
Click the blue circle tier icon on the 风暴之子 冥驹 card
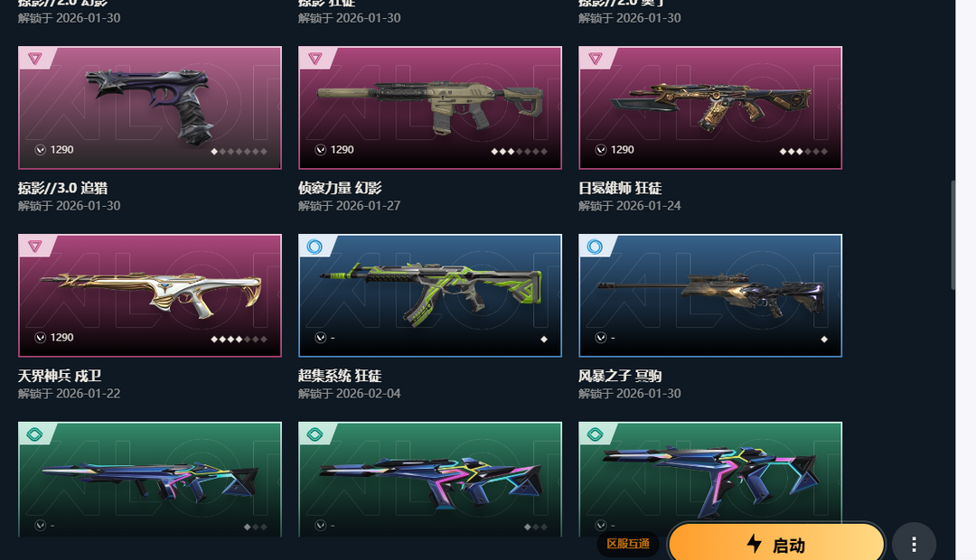[595, 247]
